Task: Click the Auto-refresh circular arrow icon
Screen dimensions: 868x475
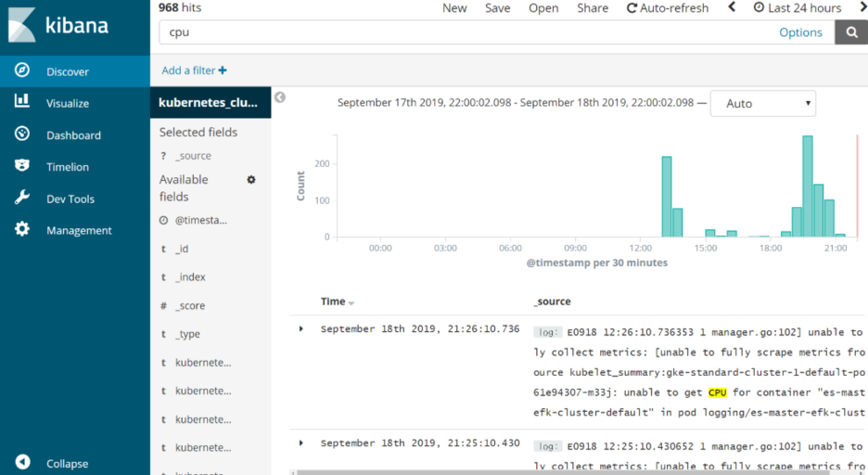Action: pos(632,7)
